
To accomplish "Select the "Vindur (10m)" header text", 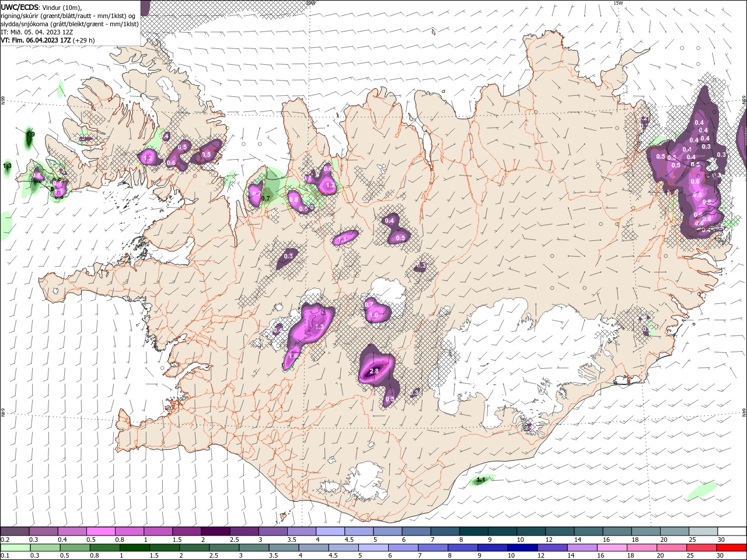I will pos(62,7).
